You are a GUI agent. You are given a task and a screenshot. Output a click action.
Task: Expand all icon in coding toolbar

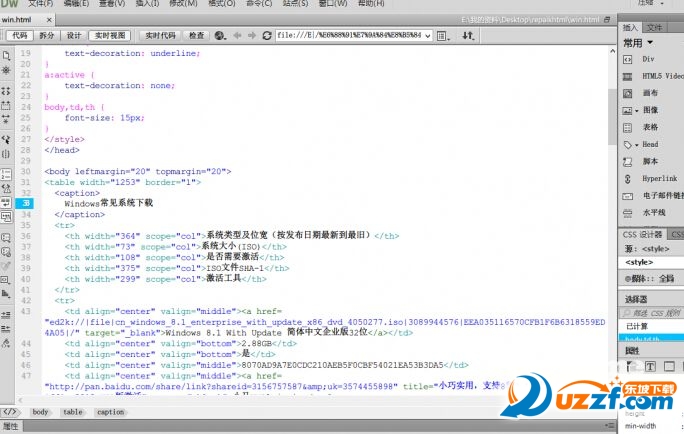tap(6, 119)
